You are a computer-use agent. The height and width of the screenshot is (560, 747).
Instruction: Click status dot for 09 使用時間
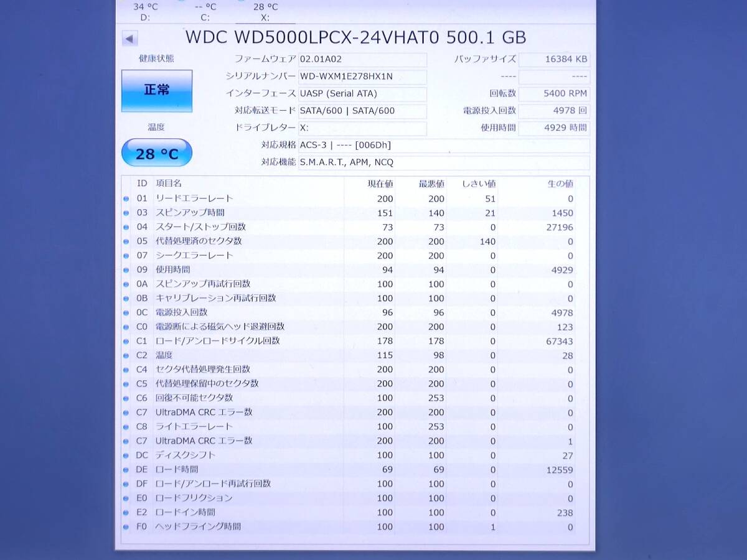(126, 271)
